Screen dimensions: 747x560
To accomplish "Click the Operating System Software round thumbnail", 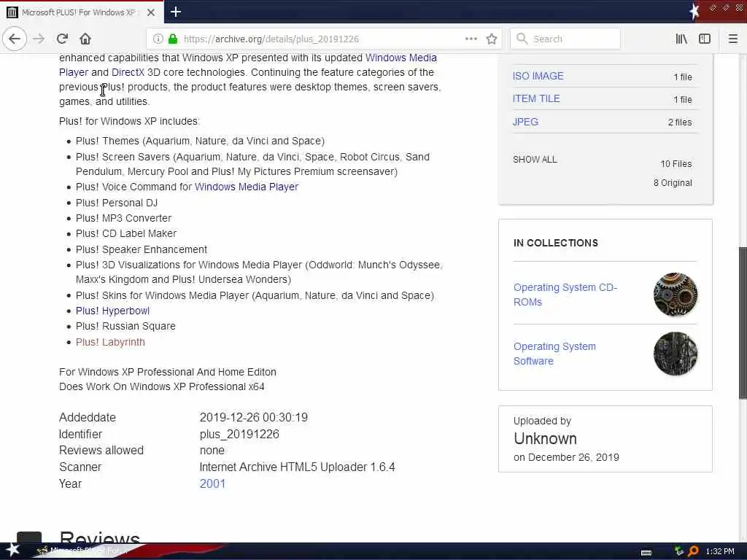I will coord(675,354).
